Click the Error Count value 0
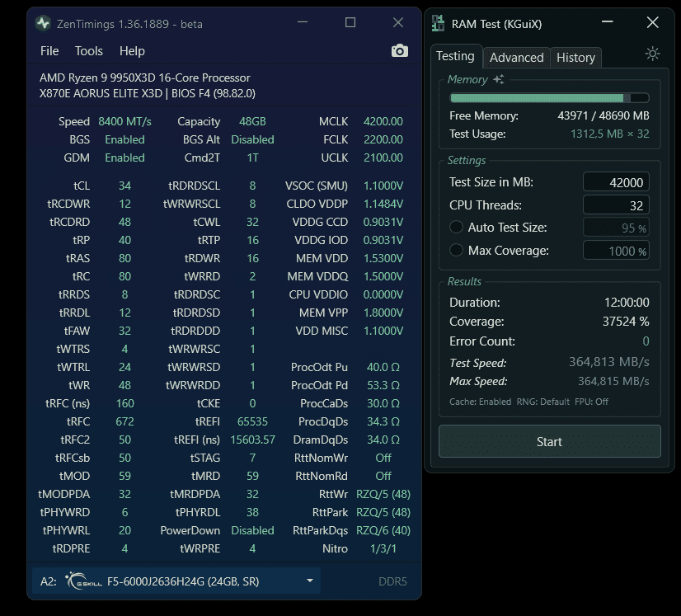The width and height of the screenshot is (681, 616). pos(646,341)
